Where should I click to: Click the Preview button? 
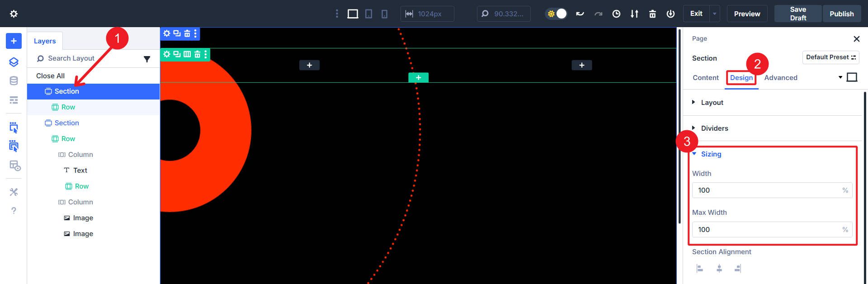click(747, 14)
